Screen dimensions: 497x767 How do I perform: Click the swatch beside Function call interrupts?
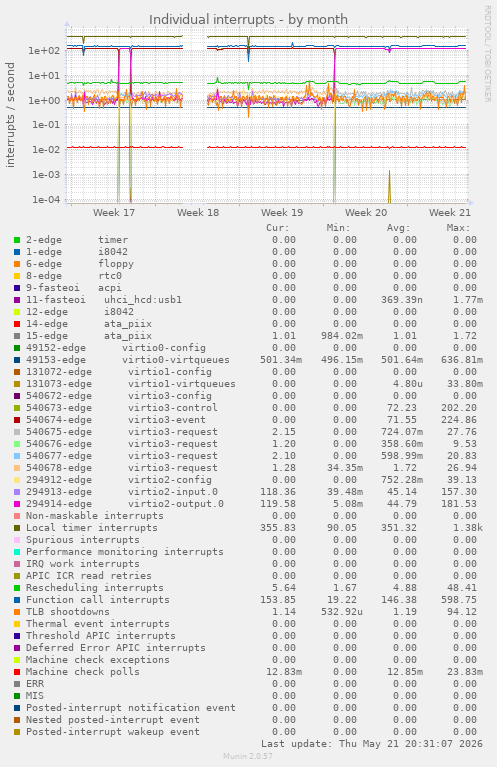pos(17,600)
